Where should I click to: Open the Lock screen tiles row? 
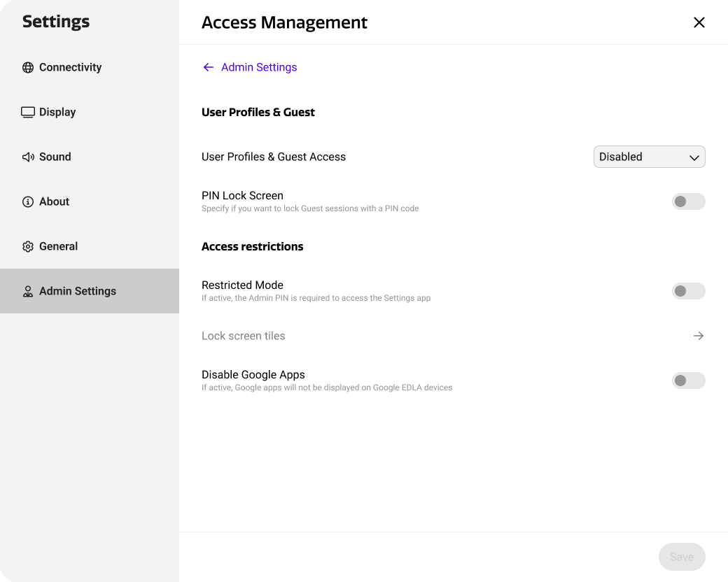point(244,336)
